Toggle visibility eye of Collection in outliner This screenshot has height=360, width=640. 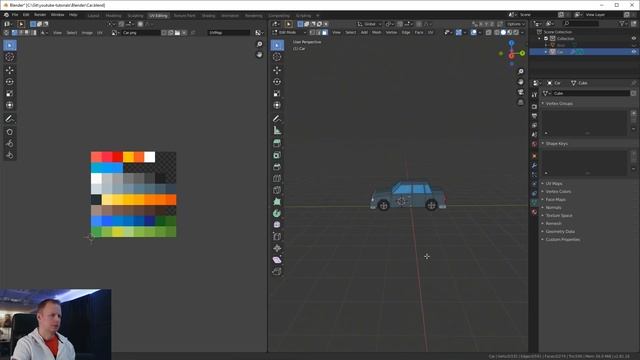[x=634, y=38]
